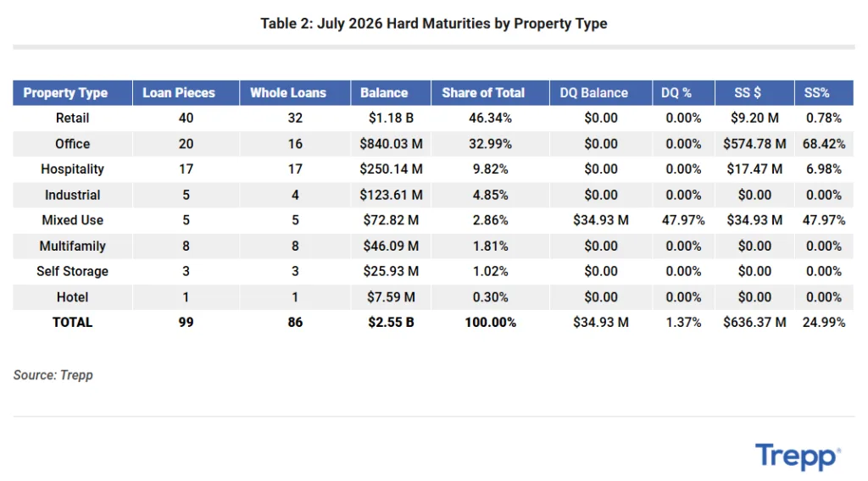The width and height of the screenshot is (868, 481).
Task: Click total SS% '24.99%'
Action: [x=824, y=323]
